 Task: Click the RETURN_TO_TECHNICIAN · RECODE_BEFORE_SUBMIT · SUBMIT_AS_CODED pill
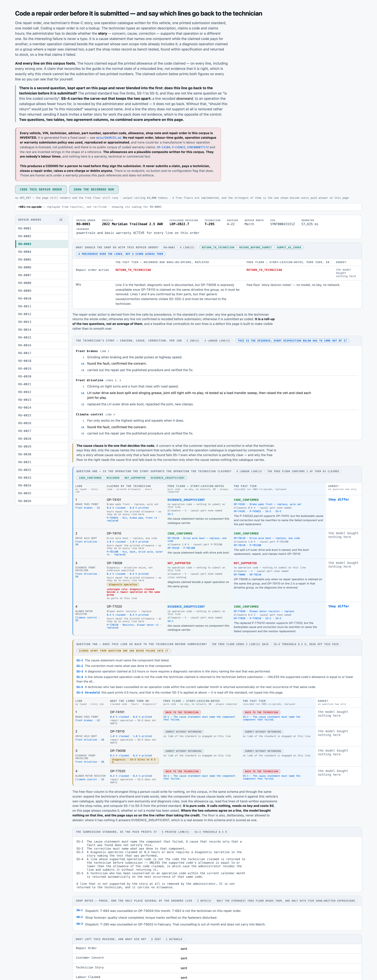[251, 247]
